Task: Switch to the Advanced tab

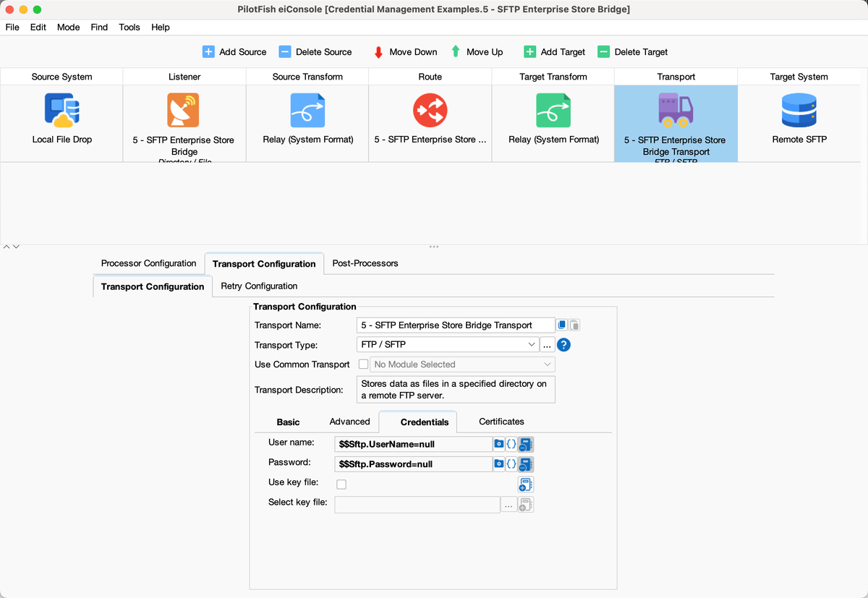Action: coord(349,422)
